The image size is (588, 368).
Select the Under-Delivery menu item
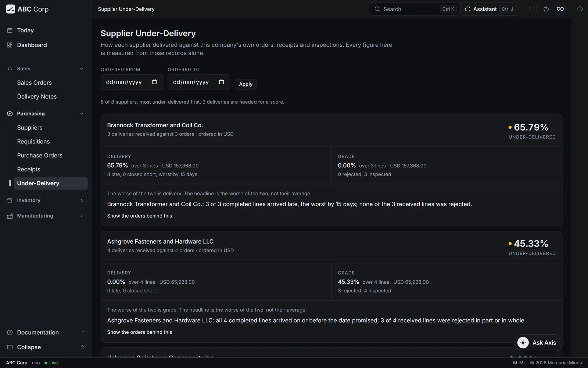[x=51, y=183]
